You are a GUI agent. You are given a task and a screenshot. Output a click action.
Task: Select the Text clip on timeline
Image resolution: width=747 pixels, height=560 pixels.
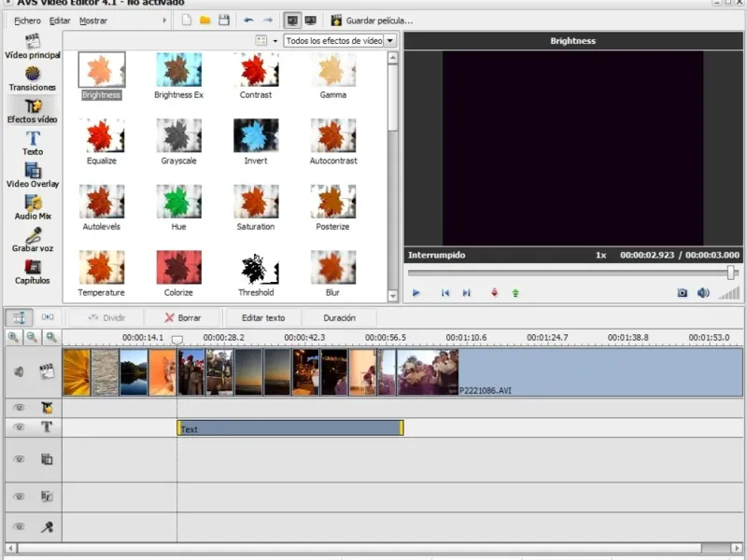click(x=290, y=427)
